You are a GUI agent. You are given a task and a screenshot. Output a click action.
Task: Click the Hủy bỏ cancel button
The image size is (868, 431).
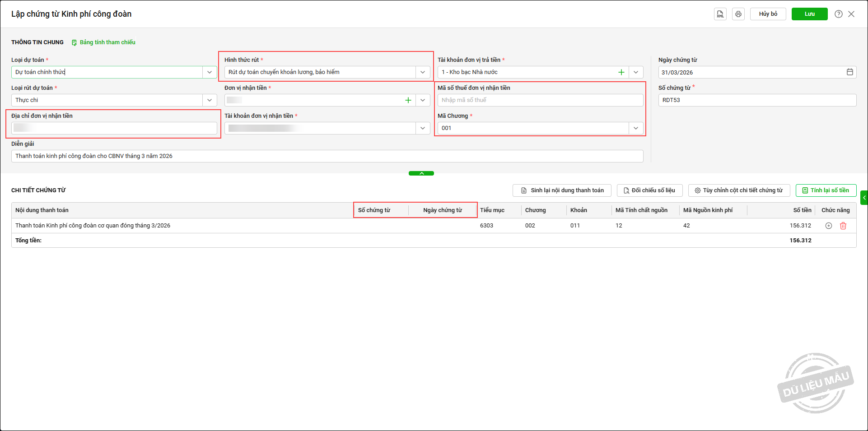(768, 14)
